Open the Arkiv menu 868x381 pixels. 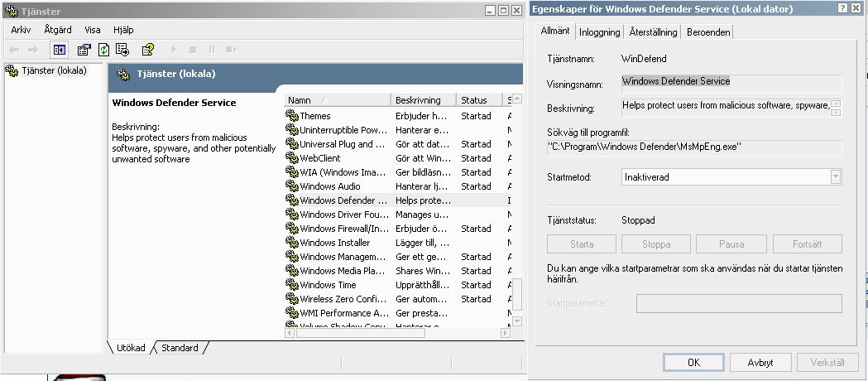click(21, 30)
